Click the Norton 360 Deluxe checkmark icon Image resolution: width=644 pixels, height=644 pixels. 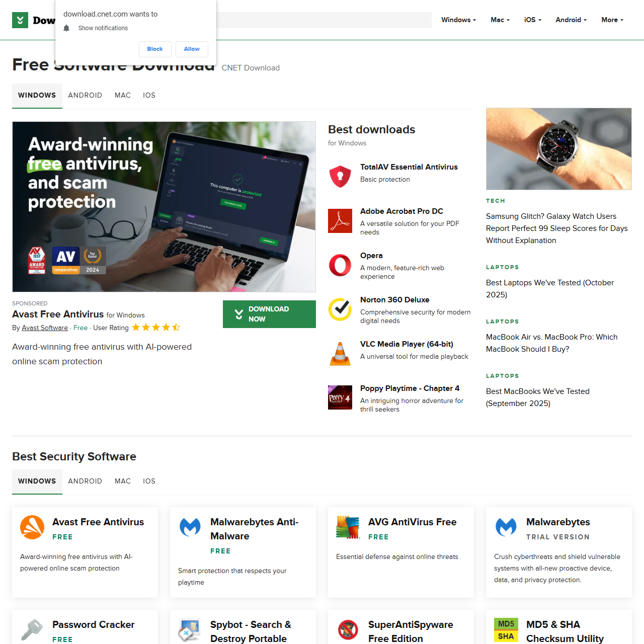(340, 309)
